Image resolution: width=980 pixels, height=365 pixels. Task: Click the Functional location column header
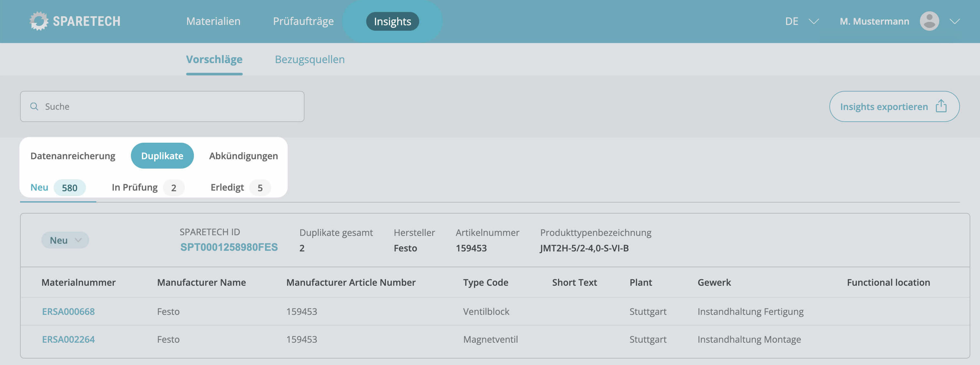pos(888,282)
